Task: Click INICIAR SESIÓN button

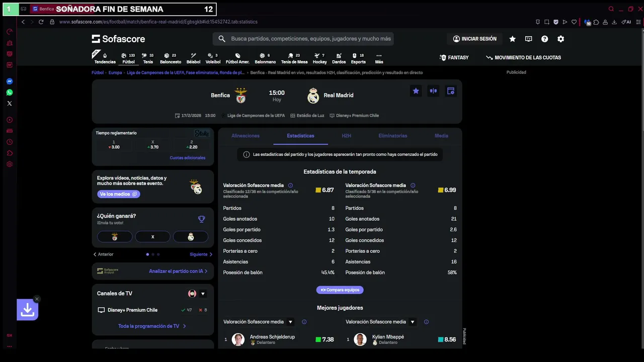Action: click(x=474, y=39)
